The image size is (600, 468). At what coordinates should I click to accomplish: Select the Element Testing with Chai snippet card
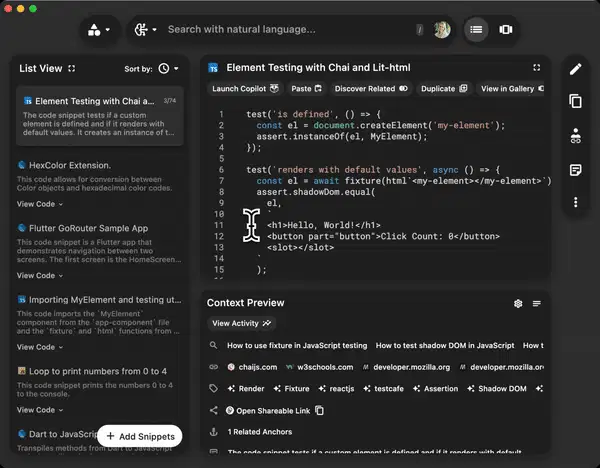pyautogui.click(x=100, y=116)
